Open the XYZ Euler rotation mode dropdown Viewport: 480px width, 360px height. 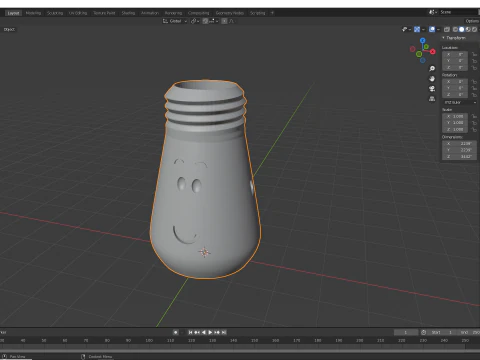coord(460,102)
